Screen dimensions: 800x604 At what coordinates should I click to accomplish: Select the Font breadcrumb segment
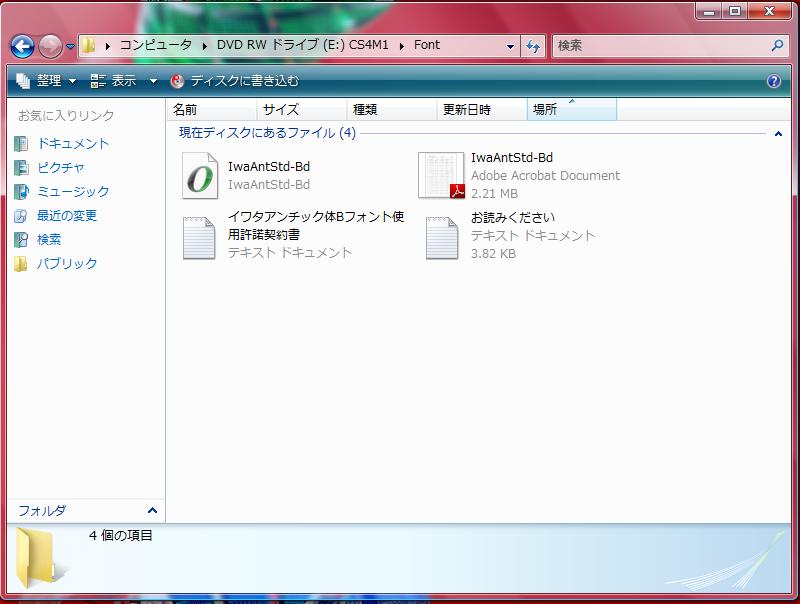click(427, 45)
